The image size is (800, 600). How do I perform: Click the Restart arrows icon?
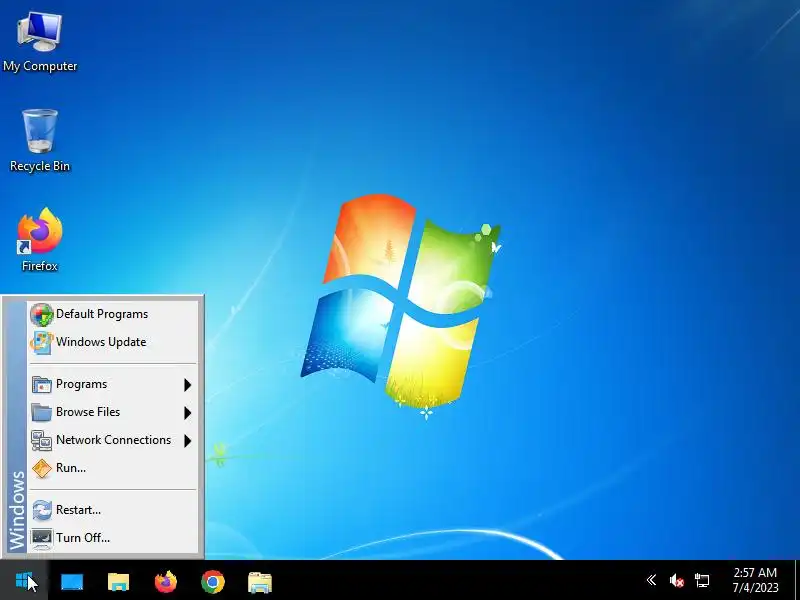point(41,510)
